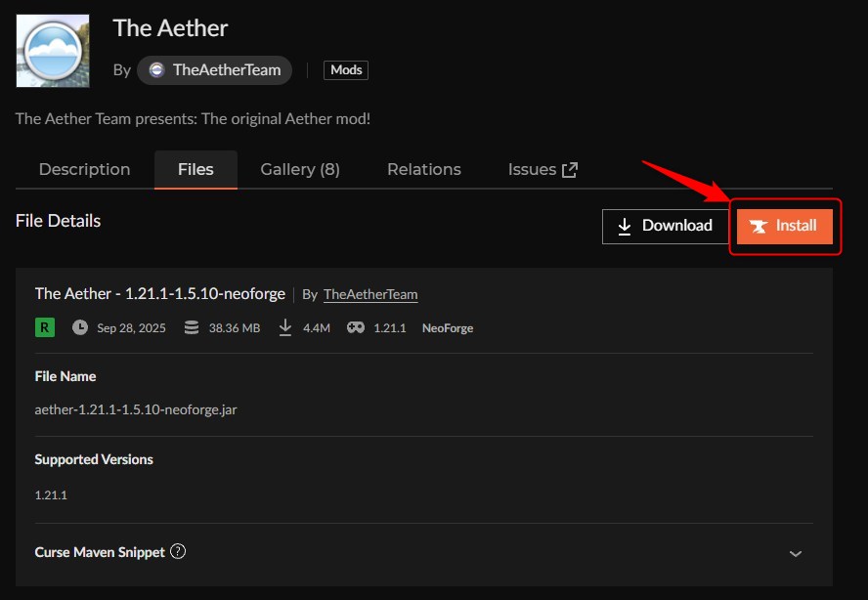This screenshot has height=600, width=868.
Task: Click the green R release badge
Action: [44, 327]
